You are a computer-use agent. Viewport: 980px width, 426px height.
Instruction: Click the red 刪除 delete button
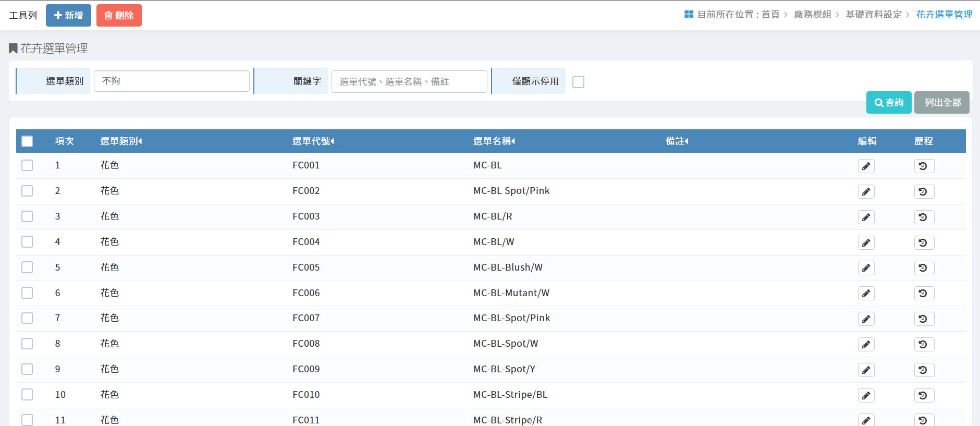pyautogui.click(x=119, y=16)
